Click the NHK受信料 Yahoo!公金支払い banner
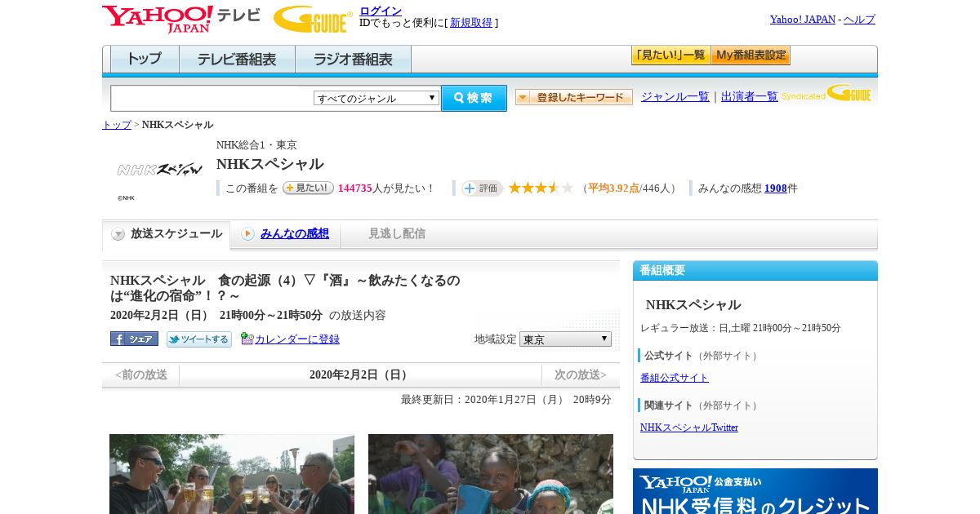This screenshot has width=980, height=514. click(755, 491)
